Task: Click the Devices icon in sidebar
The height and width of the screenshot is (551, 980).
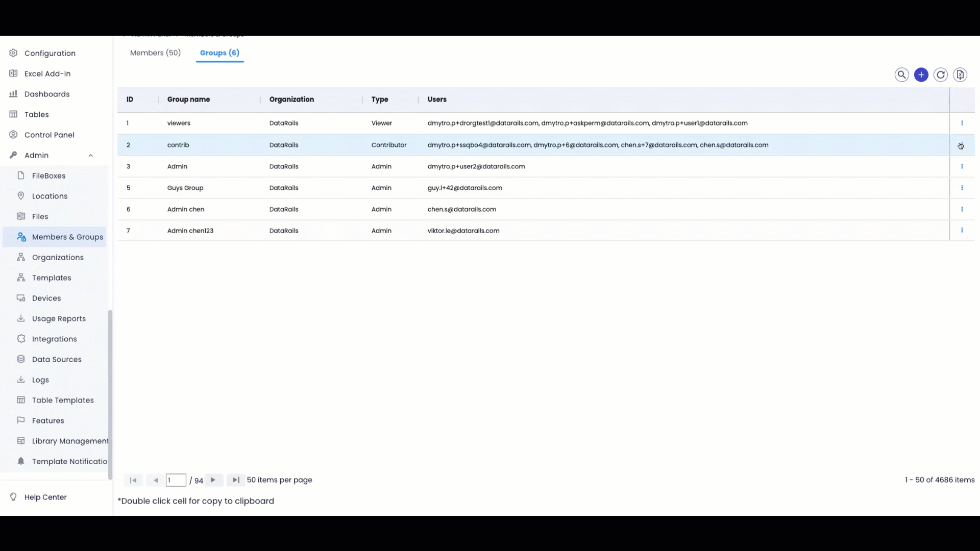Action: click(x=21, y=298)
